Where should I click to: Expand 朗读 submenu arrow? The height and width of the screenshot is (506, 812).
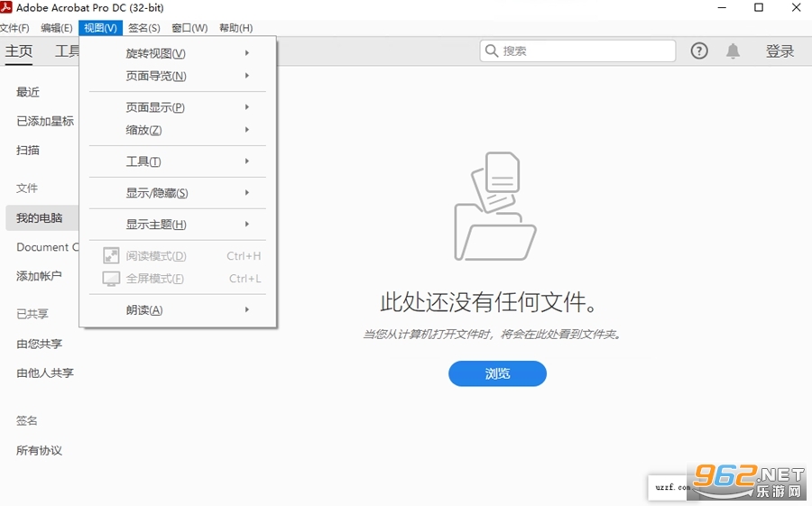point(247,309)
